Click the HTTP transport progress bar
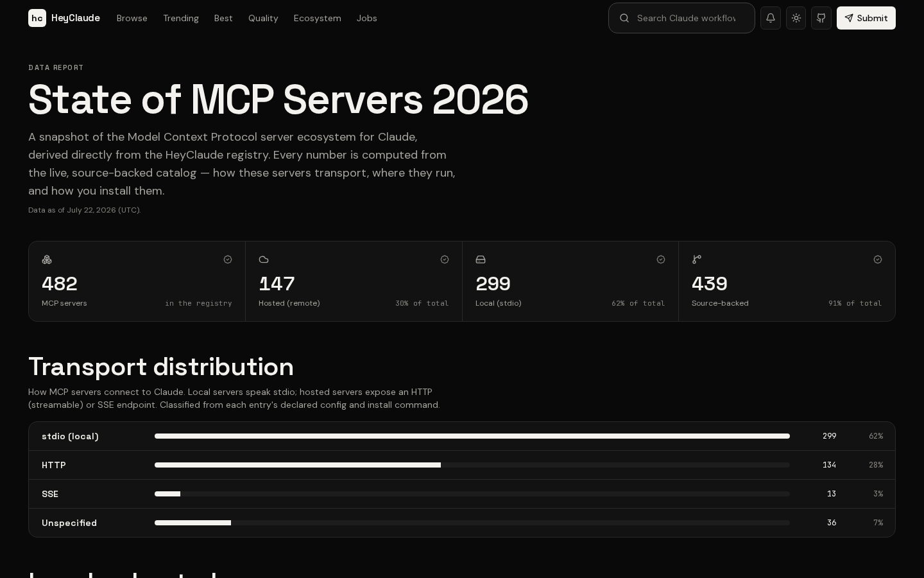The height and width of the screenshot is (578, 924). point(472,465)
